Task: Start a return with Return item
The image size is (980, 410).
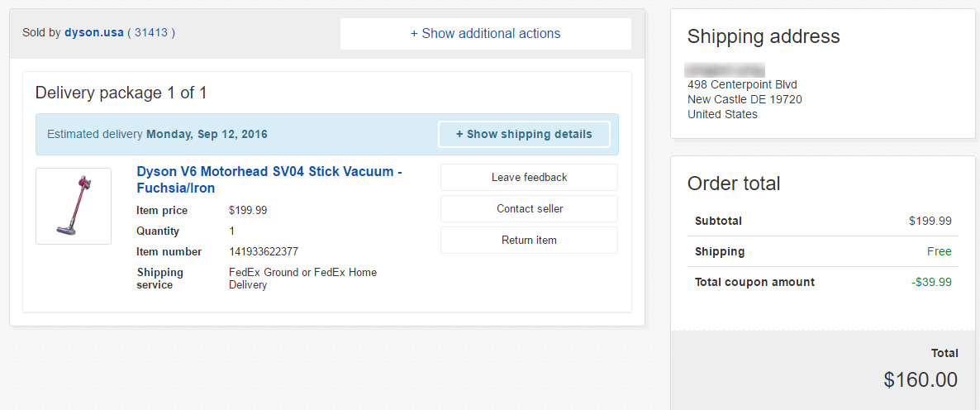Action: (529, 241)
